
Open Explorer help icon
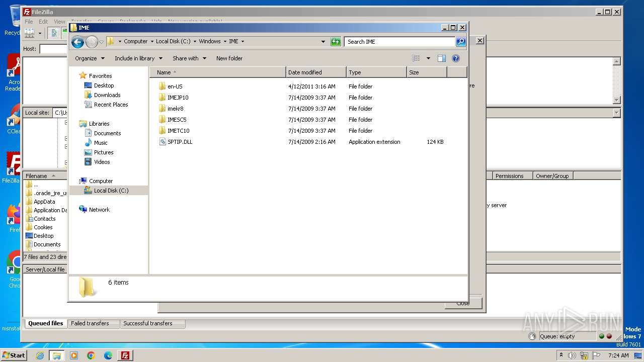pos(456,58)
